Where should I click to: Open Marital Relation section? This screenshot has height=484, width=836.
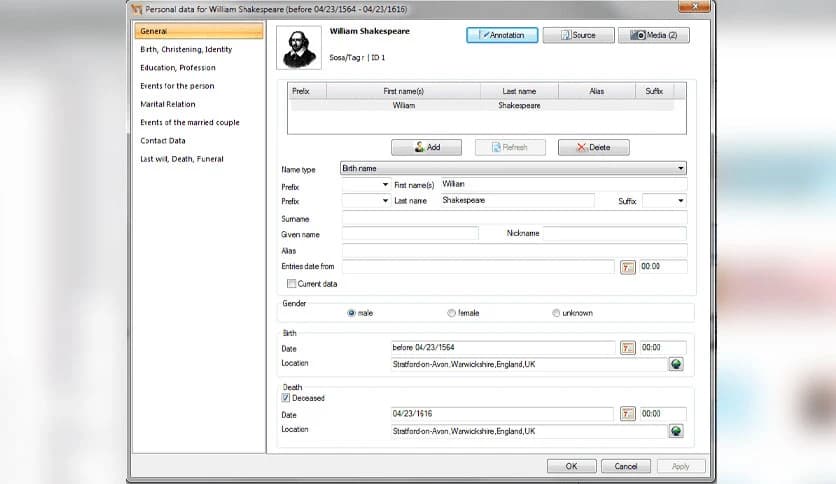point(167,104)
